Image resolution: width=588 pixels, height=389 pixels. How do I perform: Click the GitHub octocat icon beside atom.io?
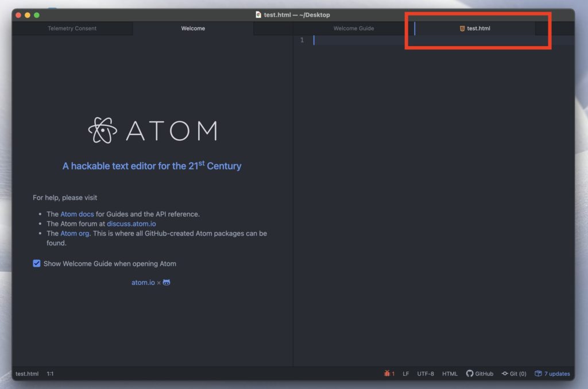pyautogui.click(x=167, y=283)
